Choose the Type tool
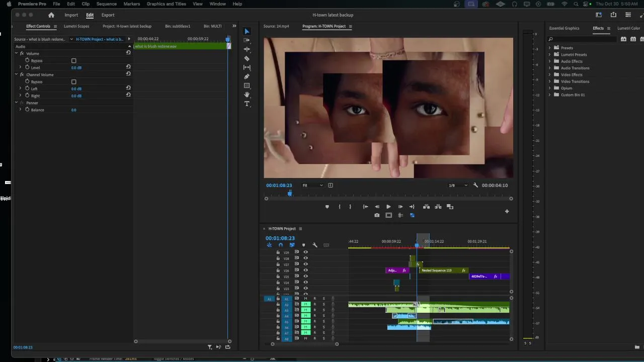644x362 pixels. pyautogui.click(x=247, y=104)
